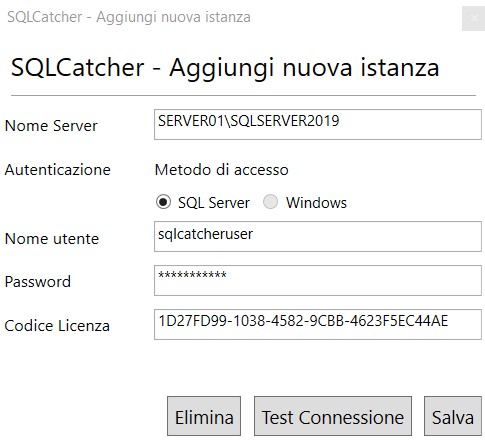
Task: Focus the Nome utente text box
Action: tap(318, 237)
